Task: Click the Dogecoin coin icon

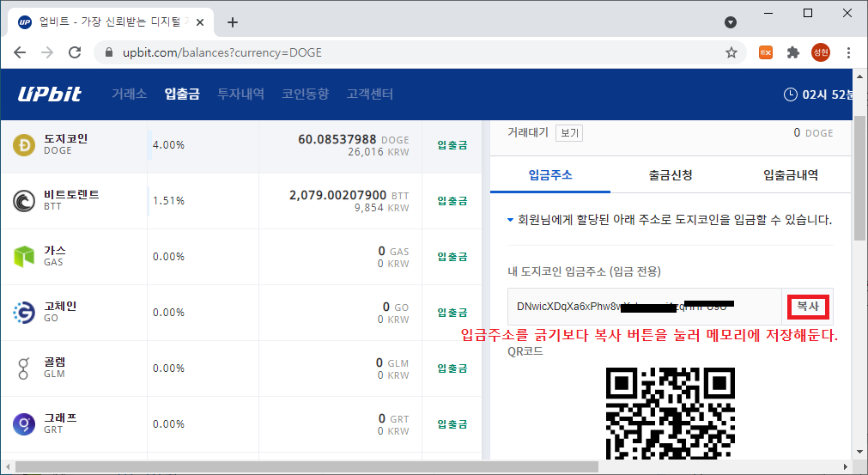Action: click(24, 145)
